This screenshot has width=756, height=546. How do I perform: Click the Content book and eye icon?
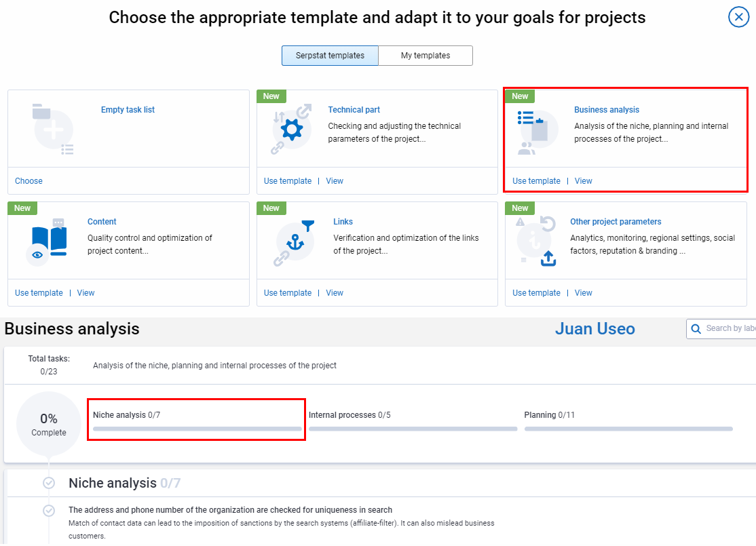49,243
